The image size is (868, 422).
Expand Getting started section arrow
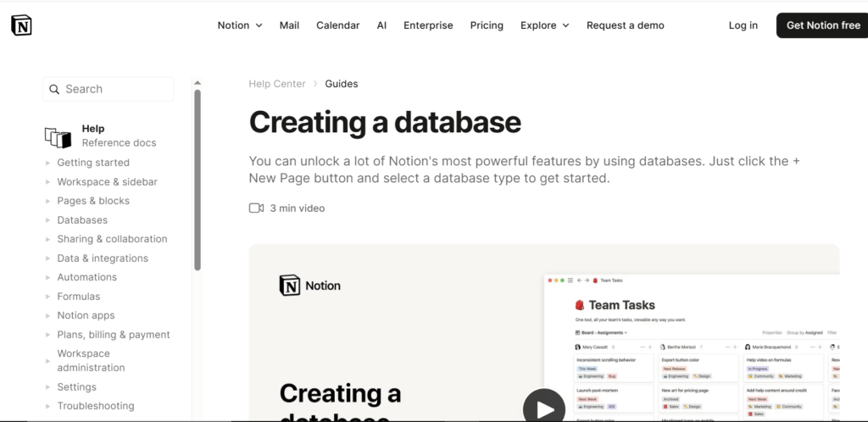[47, 163]
